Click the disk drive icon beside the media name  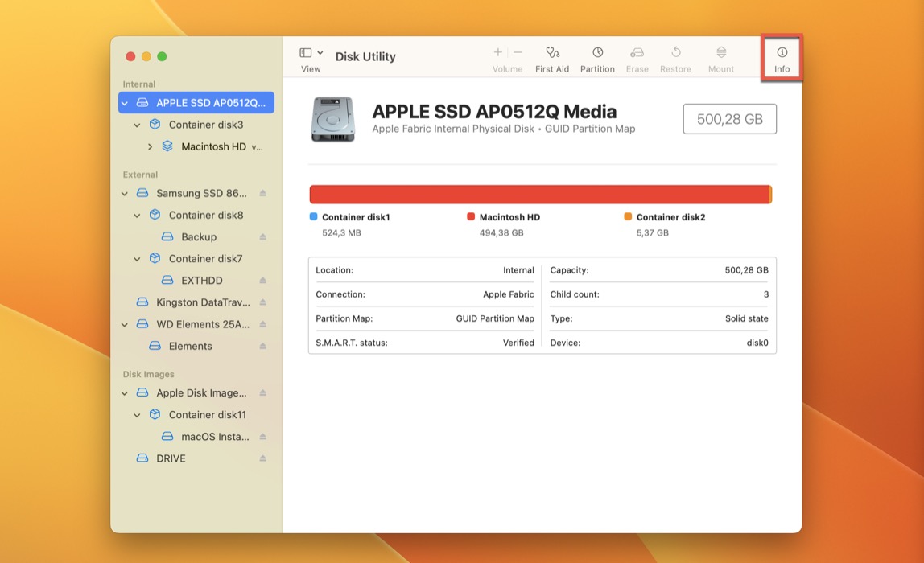click(x=332, y=117)
